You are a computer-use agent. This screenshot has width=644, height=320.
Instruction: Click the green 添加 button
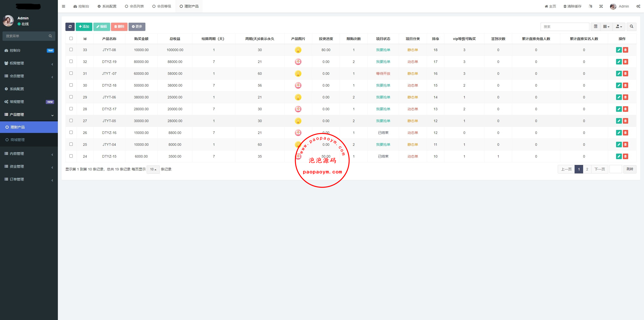point(84,27)
